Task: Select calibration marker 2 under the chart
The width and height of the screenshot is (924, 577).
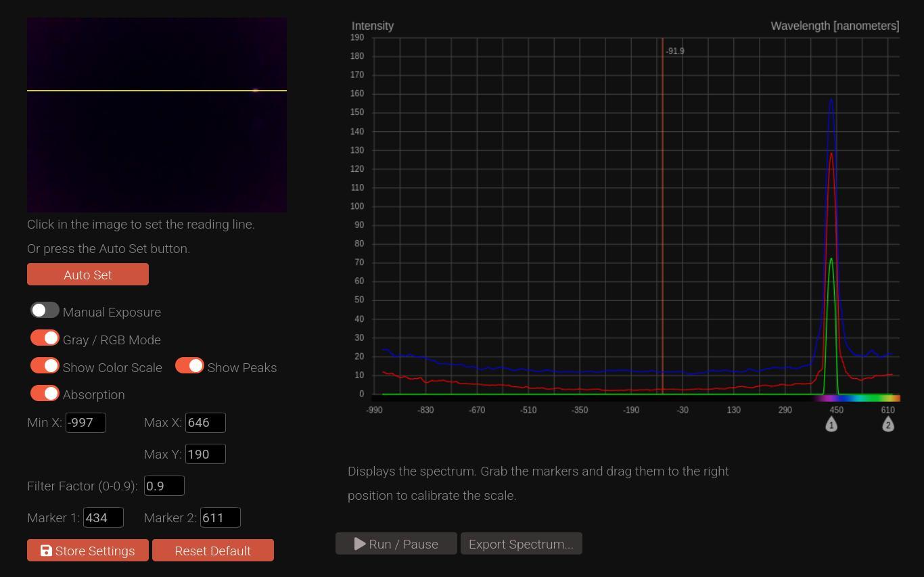Action: point(888,424)
